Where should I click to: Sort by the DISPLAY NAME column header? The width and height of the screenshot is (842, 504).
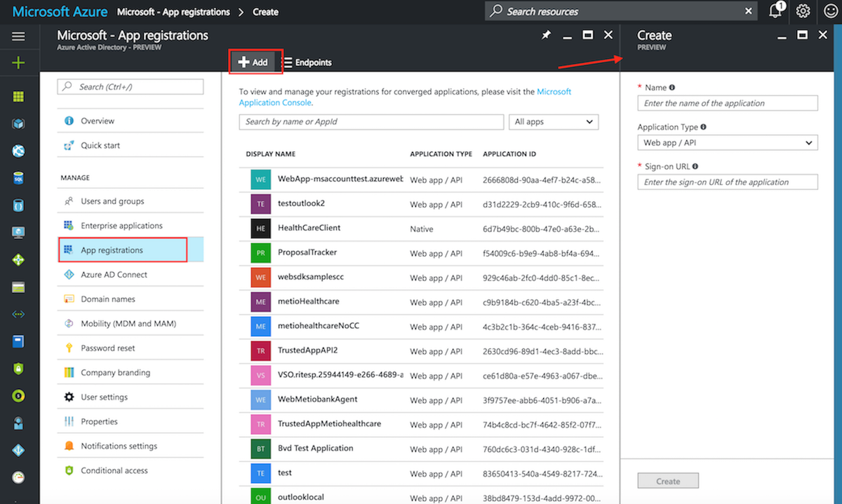click(270, 154)
